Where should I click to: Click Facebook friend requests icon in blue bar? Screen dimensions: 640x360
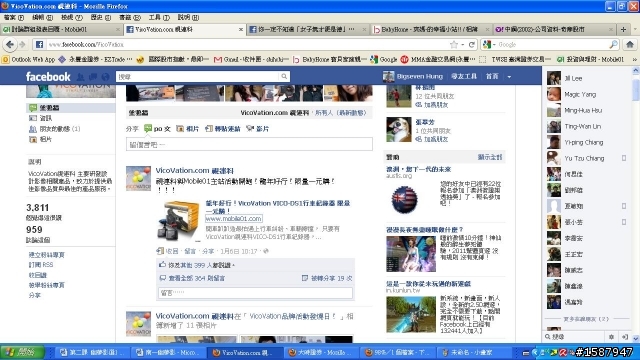80,77
